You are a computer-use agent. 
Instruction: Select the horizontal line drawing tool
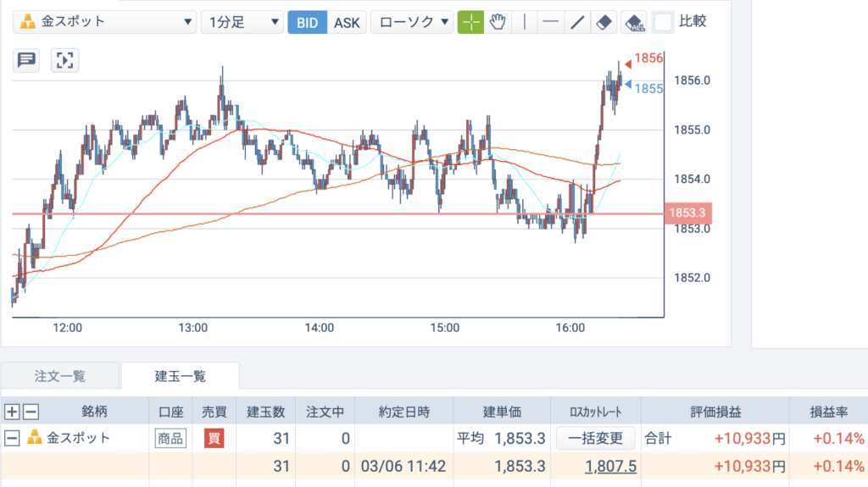[550, 22]
